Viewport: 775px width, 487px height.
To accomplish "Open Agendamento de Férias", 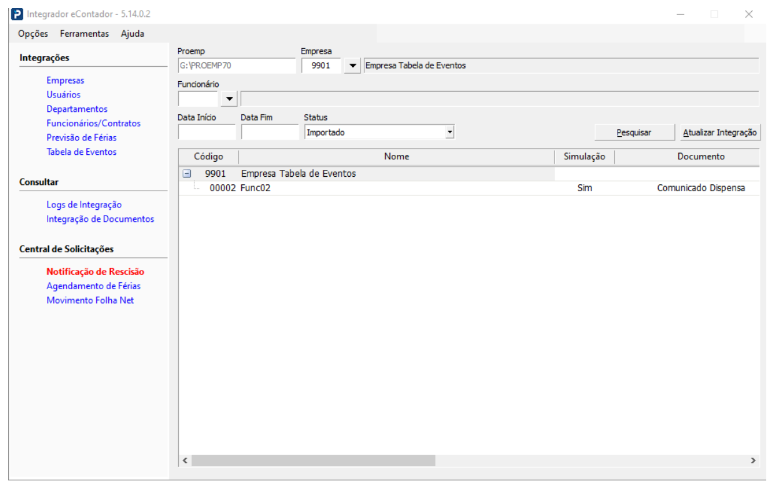I will (93, 286).
